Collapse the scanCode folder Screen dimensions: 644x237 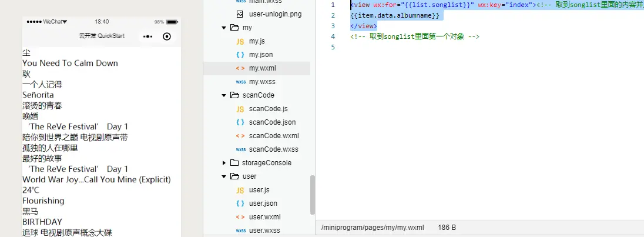click(224, 95)
